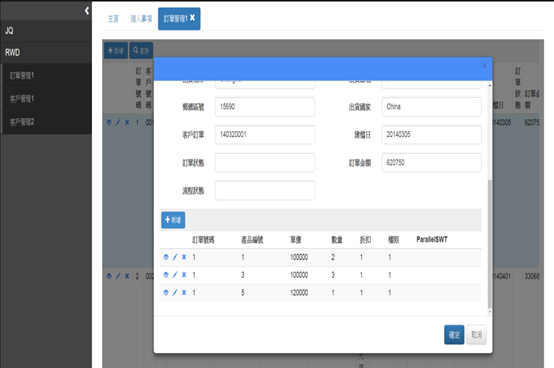The width and height of the screenshot is (554, 368).
Task: Open 訂單管理1 from the sidebar
Action: click(x=47, y=76)
